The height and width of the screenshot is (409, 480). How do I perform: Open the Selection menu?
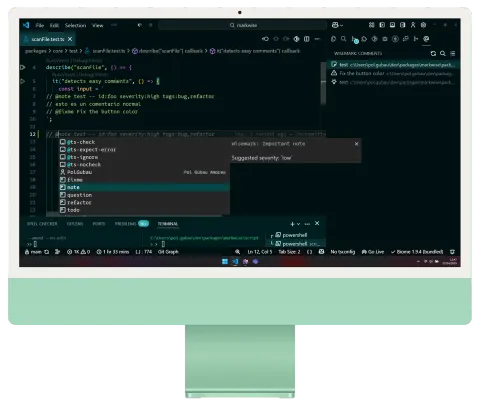tap(75, 25)
